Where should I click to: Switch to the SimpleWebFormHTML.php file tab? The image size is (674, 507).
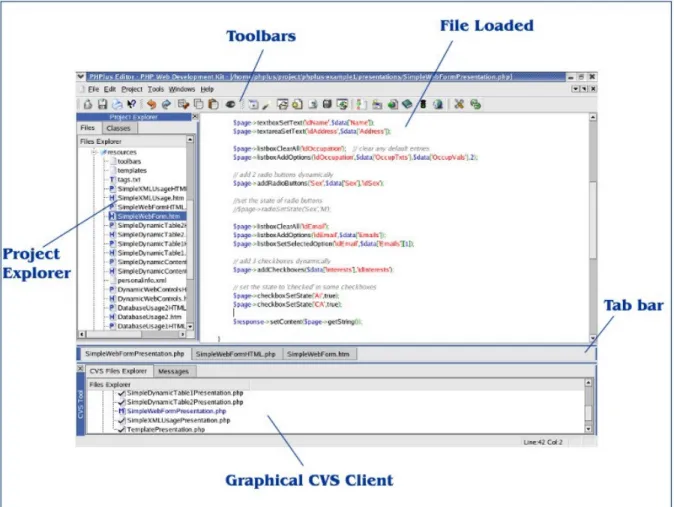tap(236, 354)
